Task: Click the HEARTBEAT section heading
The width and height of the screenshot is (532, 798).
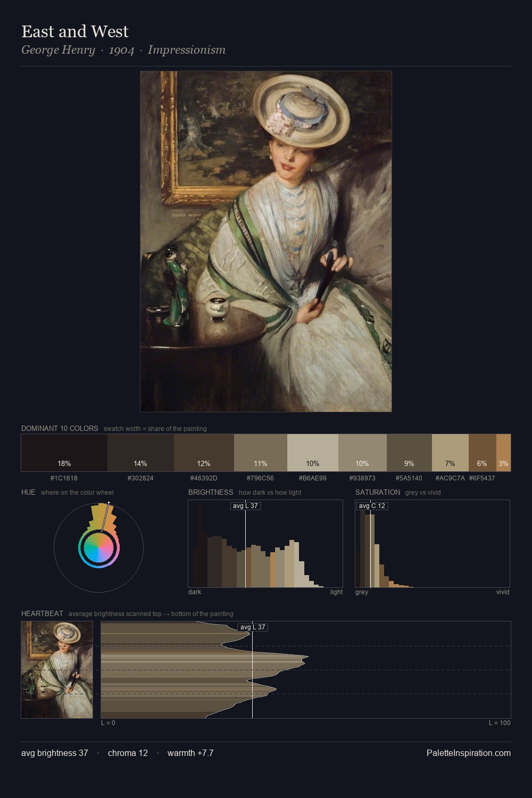Action: click(x=42, y=613)
